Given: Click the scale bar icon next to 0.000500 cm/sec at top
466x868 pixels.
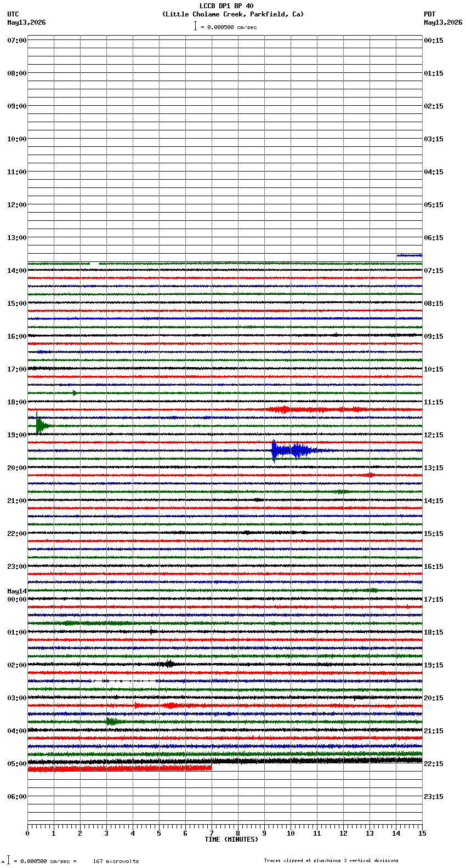Looking at the screenshot, I should 195,26.
